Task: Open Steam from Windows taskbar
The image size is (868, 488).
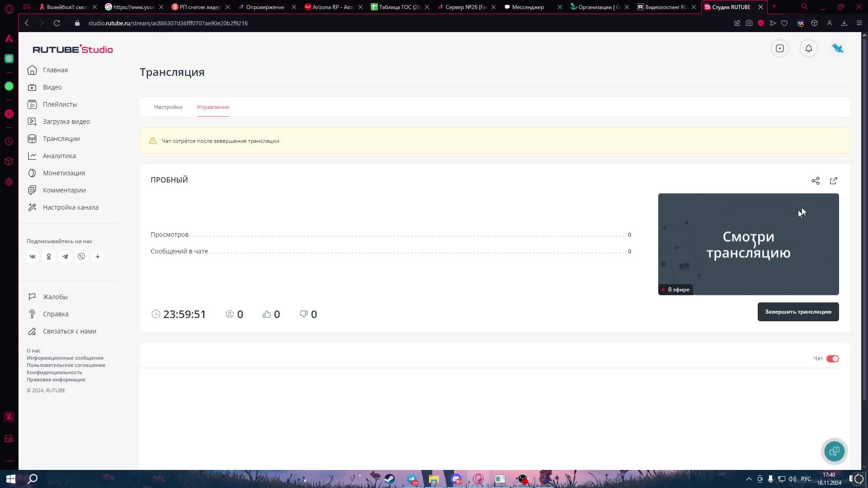Action: click(x=390, y=479)
